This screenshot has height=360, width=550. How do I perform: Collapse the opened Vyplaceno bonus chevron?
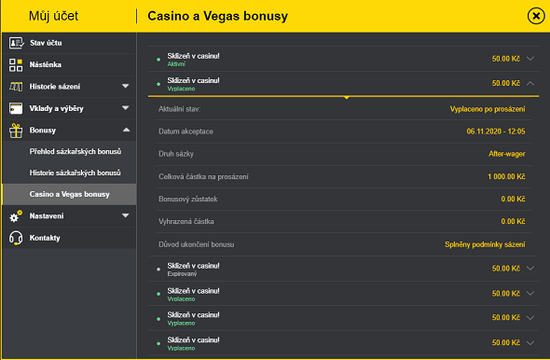tap(530, 83)
